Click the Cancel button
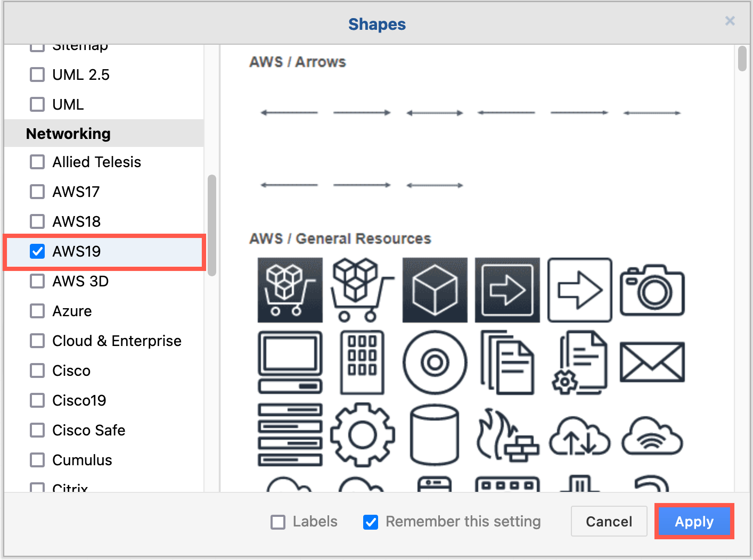The height and width of the screenshot is (560, 753). (609, 522)
